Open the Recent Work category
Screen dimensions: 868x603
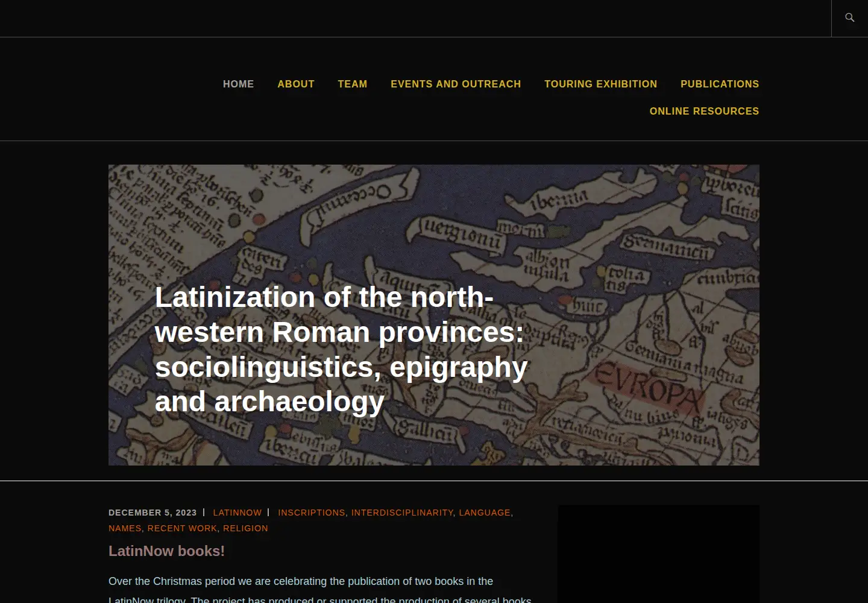pyautogui.click(x=182, y=528)
